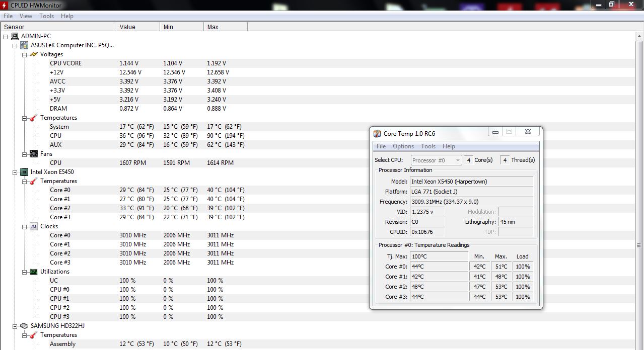Open HWMonitor Help menu
The width and height of the screenshot is (644, 350).
(67, 16)
